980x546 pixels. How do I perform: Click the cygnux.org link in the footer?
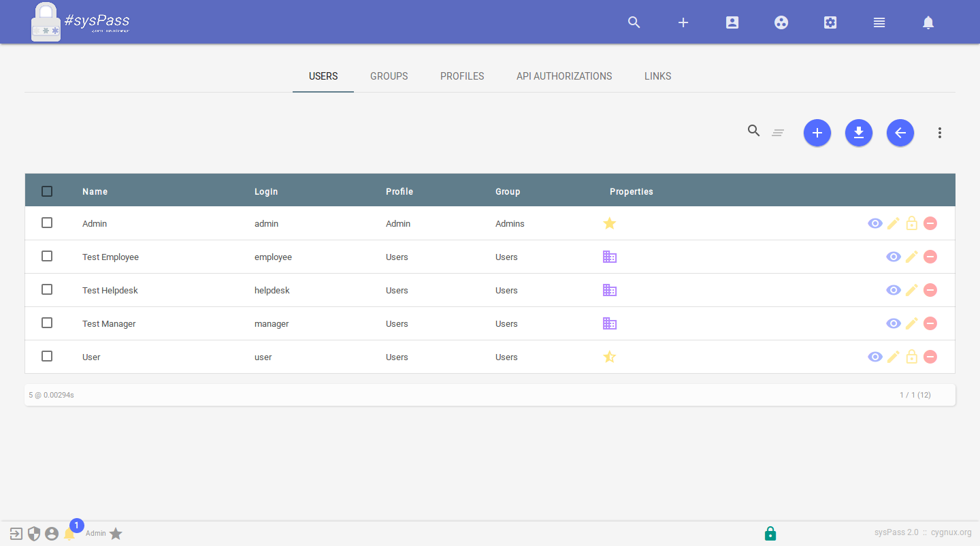951,532
